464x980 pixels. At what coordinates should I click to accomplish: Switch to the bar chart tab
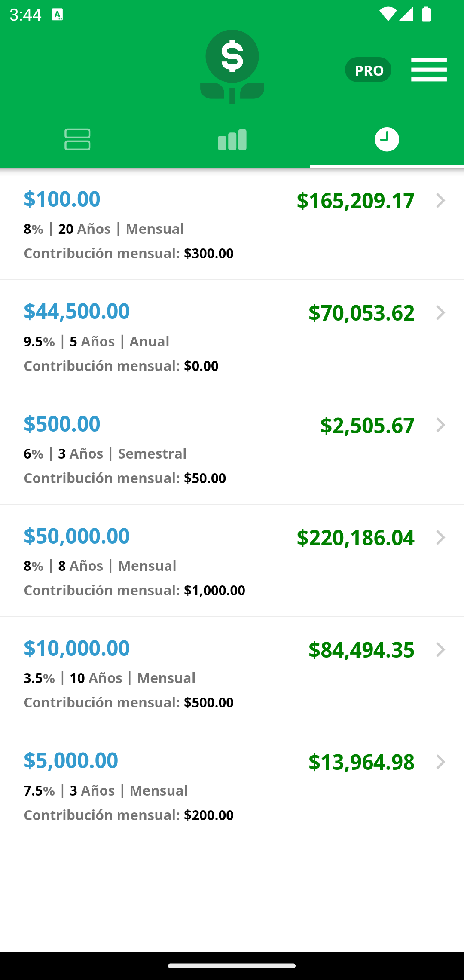click(232, 139)
